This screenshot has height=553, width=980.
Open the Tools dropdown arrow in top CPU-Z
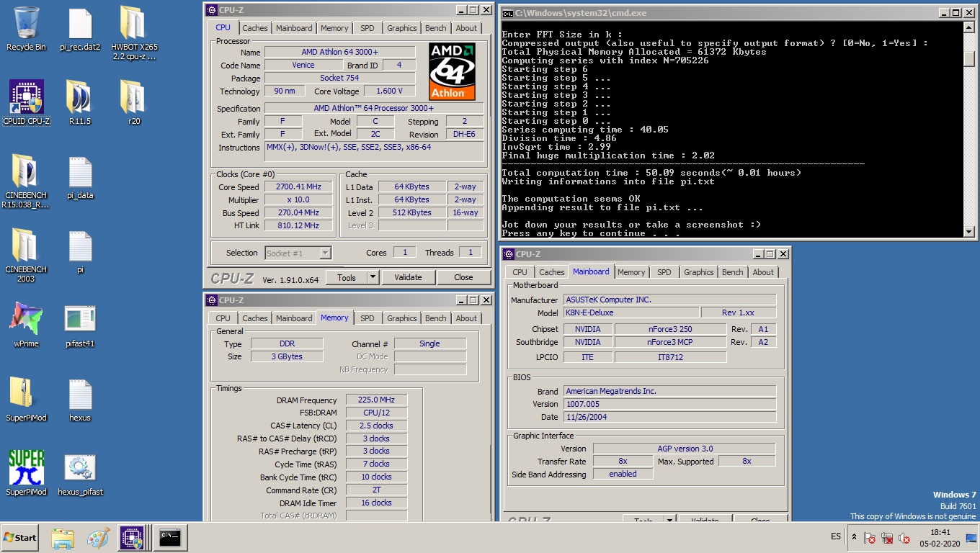[x=373, y=277]
